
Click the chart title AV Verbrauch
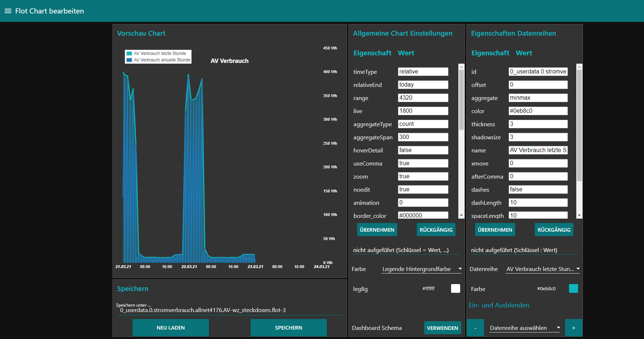pos(230,61)
